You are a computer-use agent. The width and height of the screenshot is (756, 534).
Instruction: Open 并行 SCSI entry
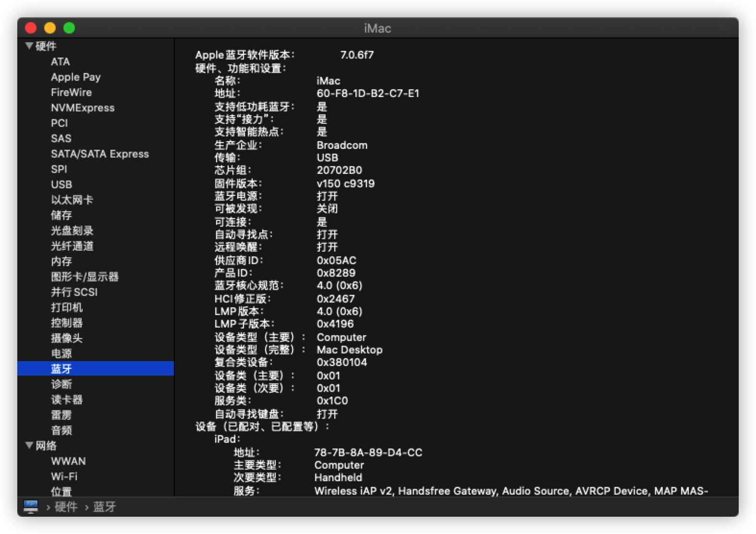coord(74,292)
